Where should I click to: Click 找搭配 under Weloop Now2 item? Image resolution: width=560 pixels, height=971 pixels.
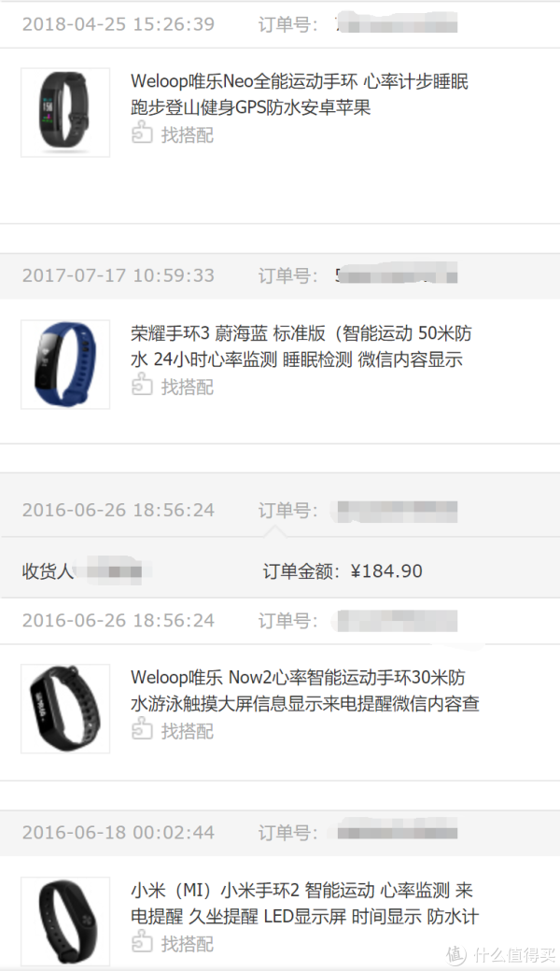point(188,731)
